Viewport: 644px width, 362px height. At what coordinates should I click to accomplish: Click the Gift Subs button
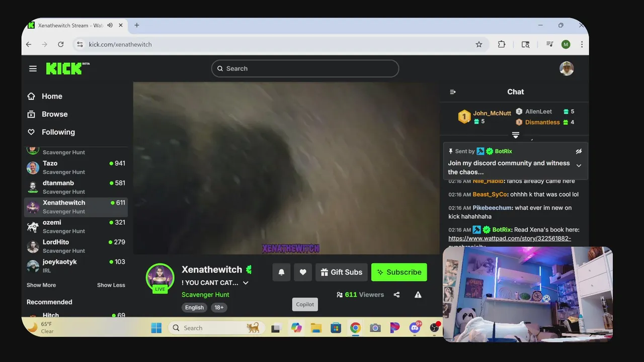click(342, 272)
